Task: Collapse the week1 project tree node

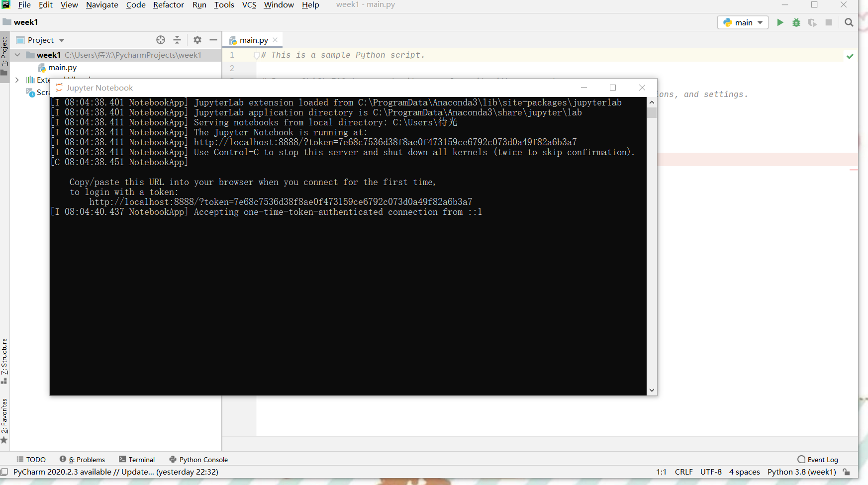Action: click(17, 55)
